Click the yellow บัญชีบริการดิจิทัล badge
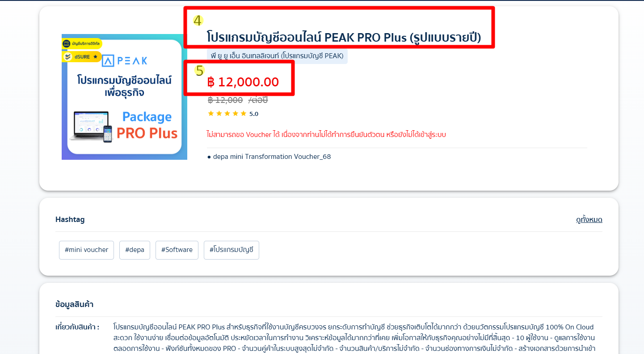The height and width of the screenshot is (354, 644). coord(82,43)
